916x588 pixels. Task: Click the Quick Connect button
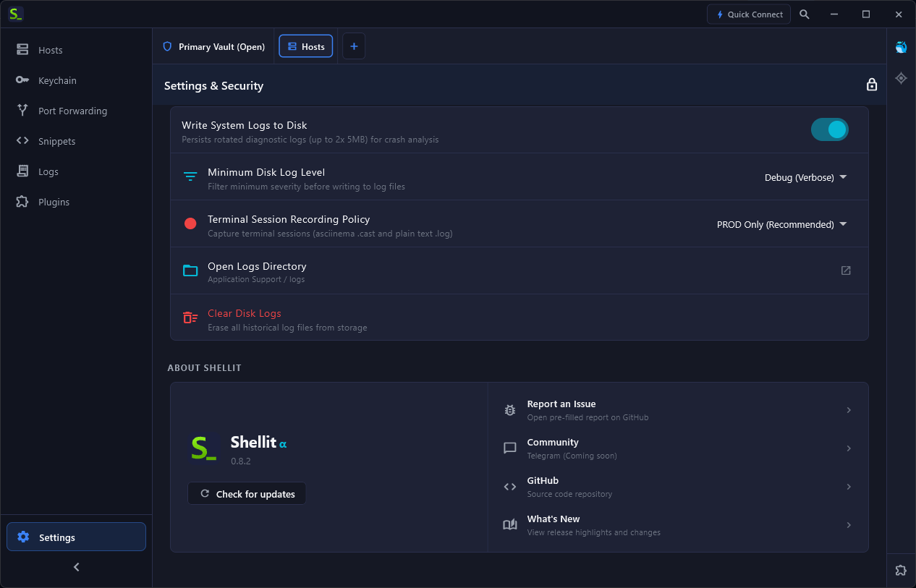pos(749,14)
